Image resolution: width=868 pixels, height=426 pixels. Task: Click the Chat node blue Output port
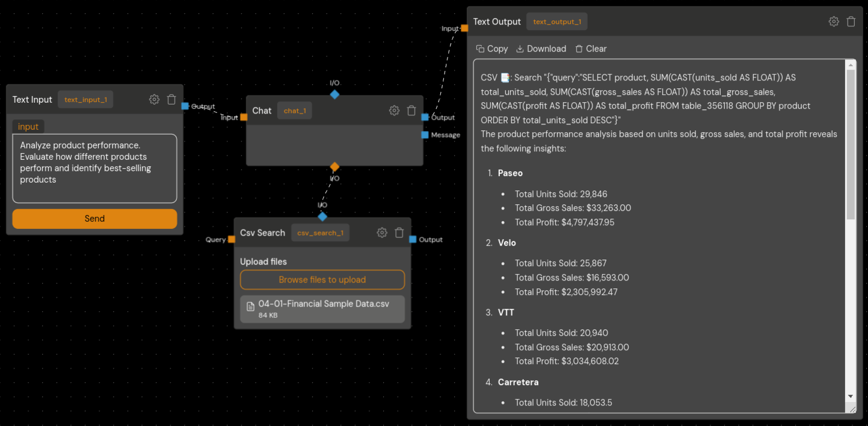coord(425,117)
